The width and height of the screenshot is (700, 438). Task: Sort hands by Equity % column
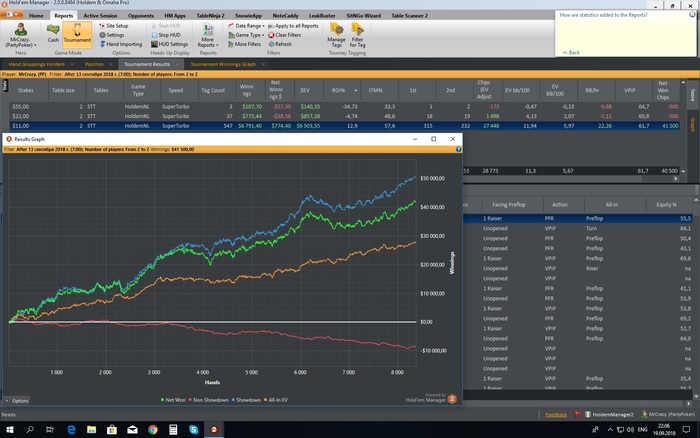pos(667,205)
